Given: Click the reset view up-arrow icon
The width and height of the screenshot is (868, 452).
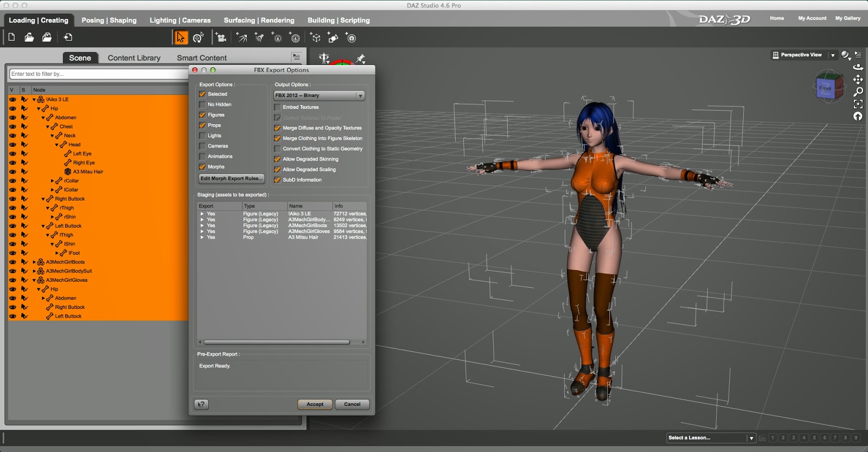Looking at the screenshot, I should pyautogui.click(x=858, y=116).
